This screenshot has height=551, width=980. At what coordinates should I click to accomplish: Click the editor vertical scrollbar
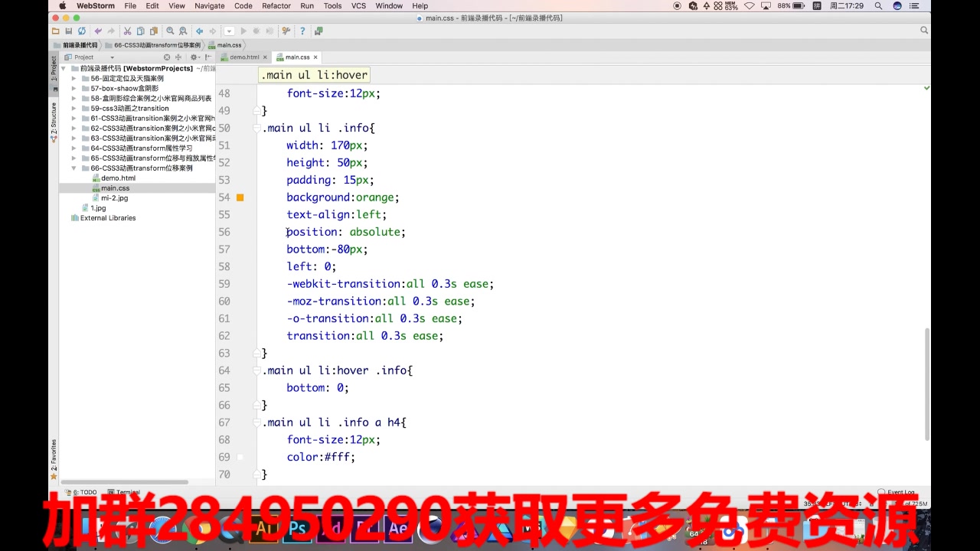click(x=926, y=384)
